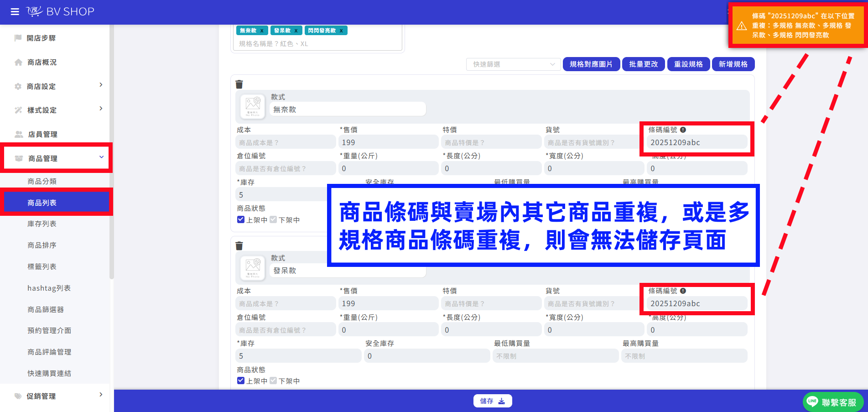Click the info icon beside 發呆款 條碼編號
Screen dimensions: 868x412
(683, 291)
